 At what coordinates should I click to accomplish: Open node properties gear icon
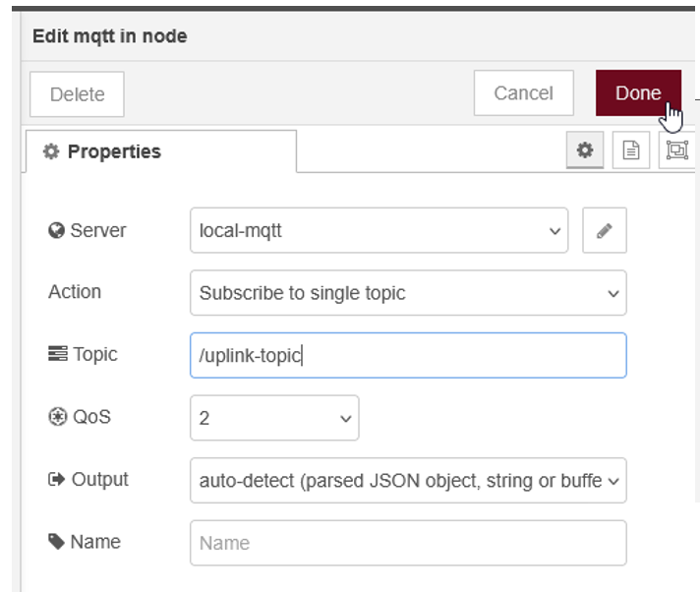pyautogui.click(x=585, y=150)
